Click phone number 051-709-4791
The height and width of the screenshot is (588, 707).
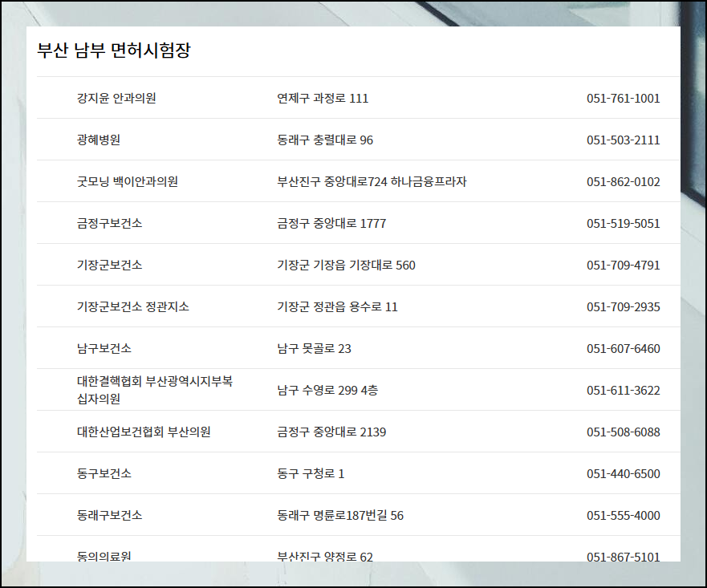coord(623,265)
